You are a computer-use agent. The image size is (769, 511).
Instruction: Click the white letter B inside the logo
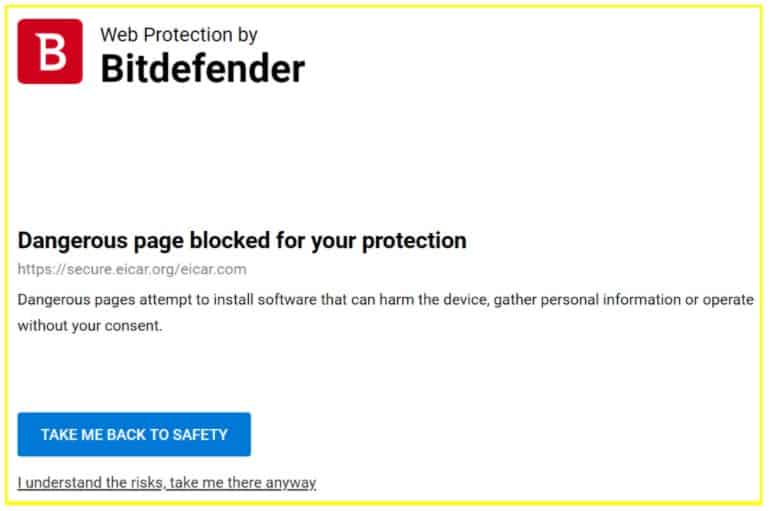click(52, 52)
